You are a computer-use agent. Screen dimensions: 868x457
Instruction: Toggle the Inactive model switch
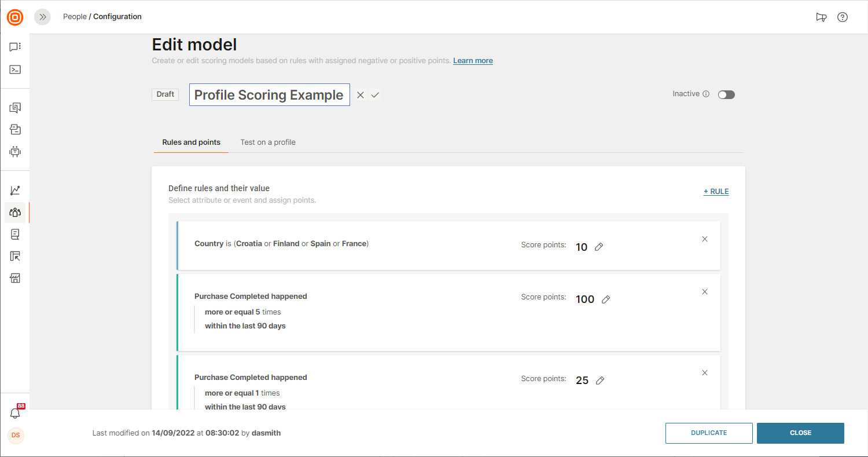tap(726, 94)
